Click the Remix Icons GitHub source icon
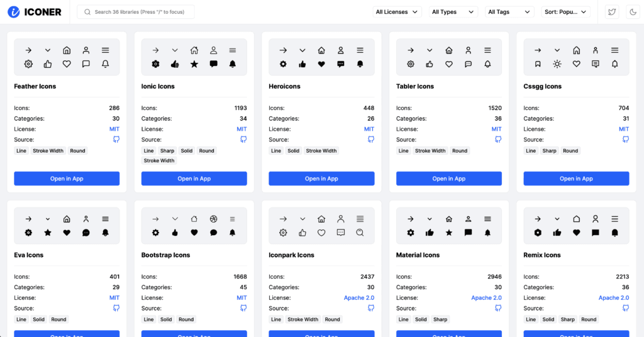Image resolution: width=644 pixels, height=337 pixels. tap(626, 308)
